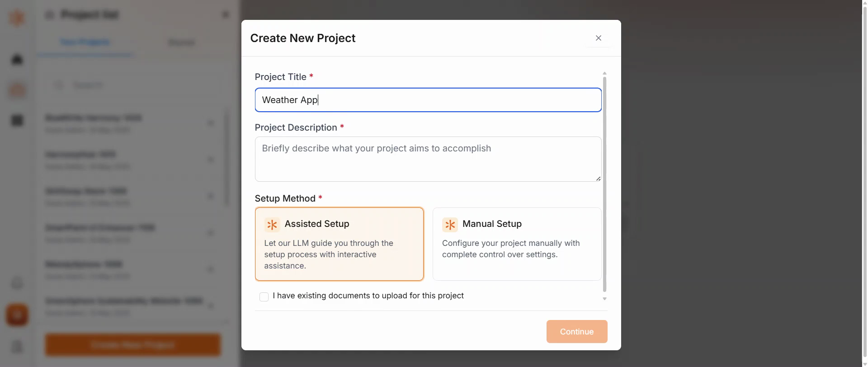This screenshot has height=367, width=868.
Task: Focus the Project Description text area
Action: [x=428, y=159]
